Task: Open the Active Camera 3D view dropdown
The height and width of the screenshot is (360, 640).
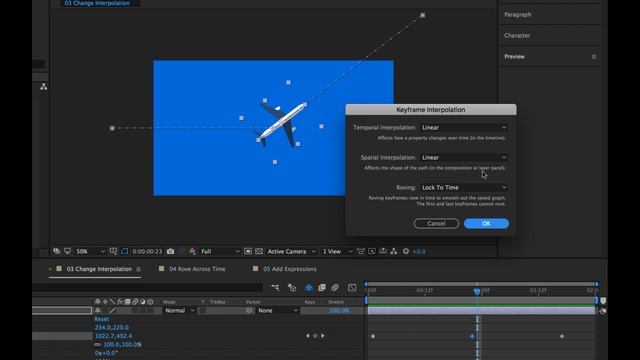Action: coord(291,251)
